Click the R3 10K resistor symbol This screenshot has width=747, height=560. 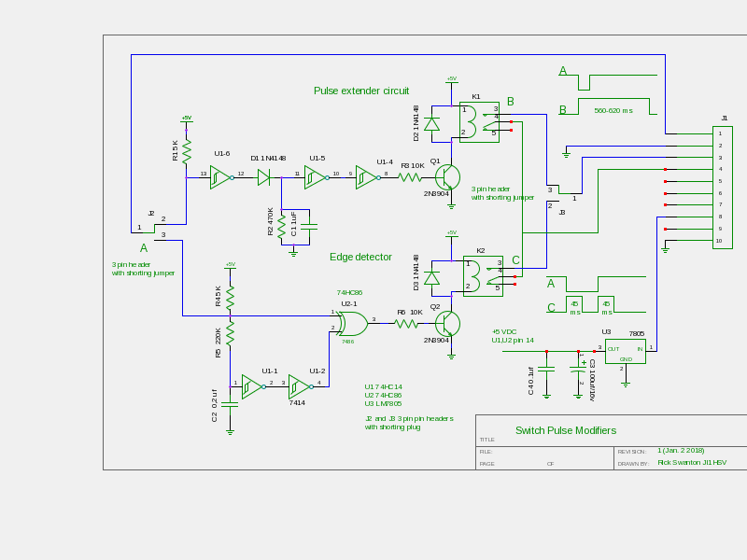click(411, 176)
